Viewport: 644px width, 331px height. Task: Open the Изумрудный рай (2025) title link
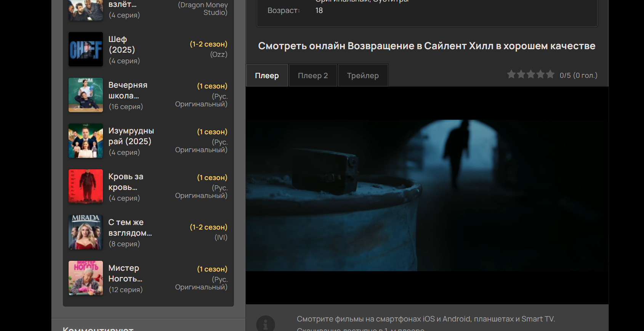coord(131,136)
